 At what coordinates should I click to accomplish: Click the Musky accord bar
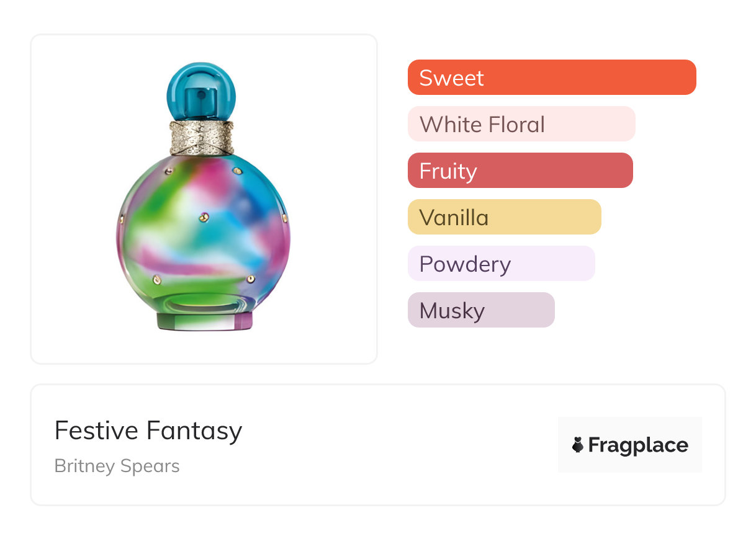pos(480,310)
